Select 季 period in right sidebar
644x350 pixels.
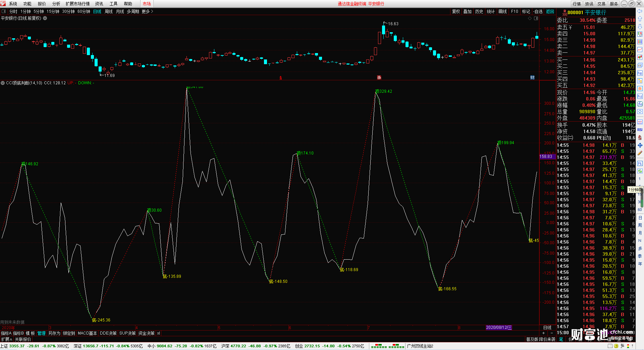pos(640,256)
